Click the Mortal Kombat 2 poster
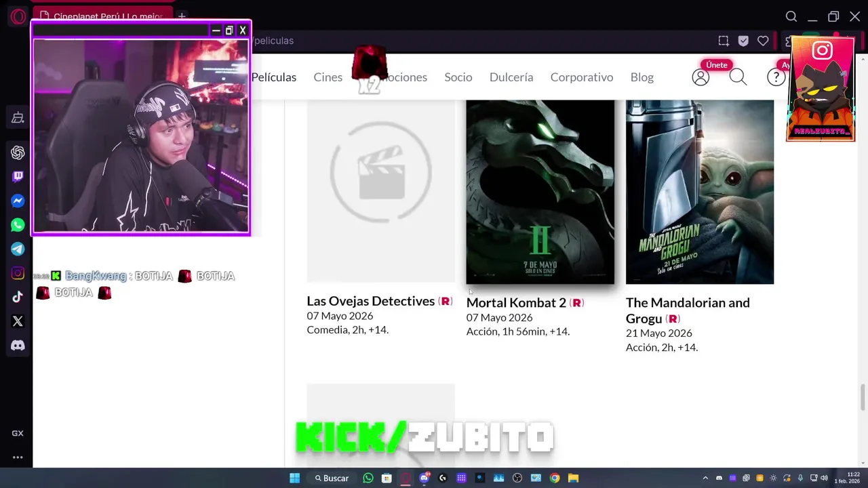Screen dimensions: 868x488 pyautogui.click(x=540, y=192)
